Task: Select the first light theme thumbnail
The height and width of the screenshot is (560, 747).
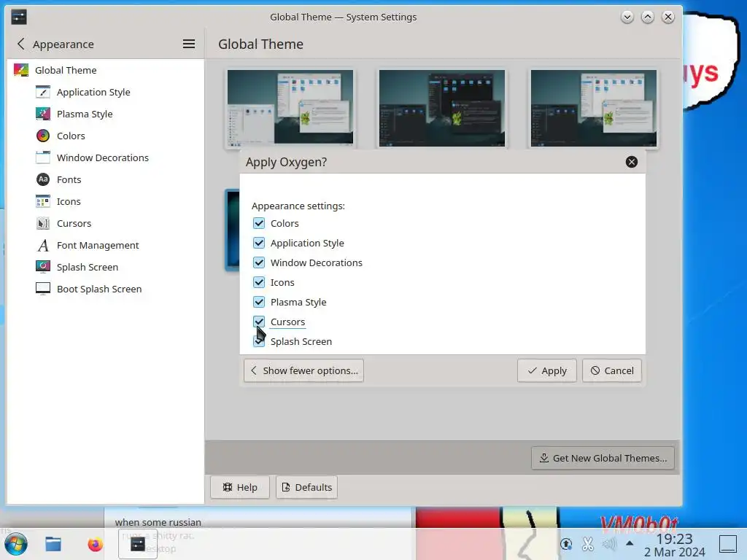Action: tap(290, 107)
